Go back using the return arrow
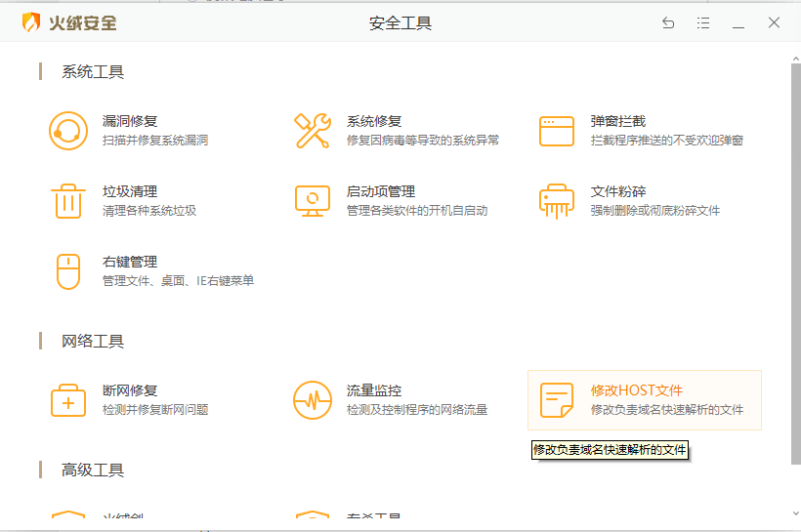The height and width of the screenshot is (532, 801). pos(668,23)
